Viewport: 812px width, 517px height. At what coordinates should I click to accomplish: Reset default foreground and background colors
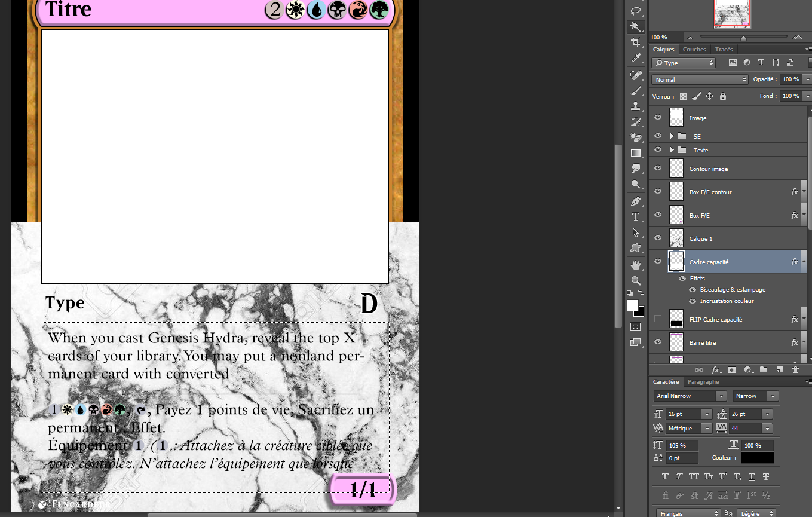(630, 293)
